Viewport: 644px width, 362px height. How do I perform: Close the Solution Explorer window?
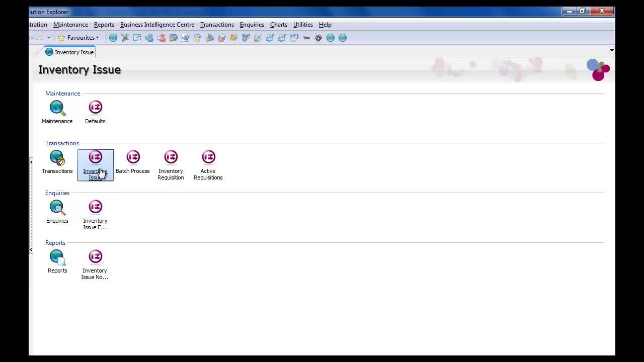click(602, 11)
